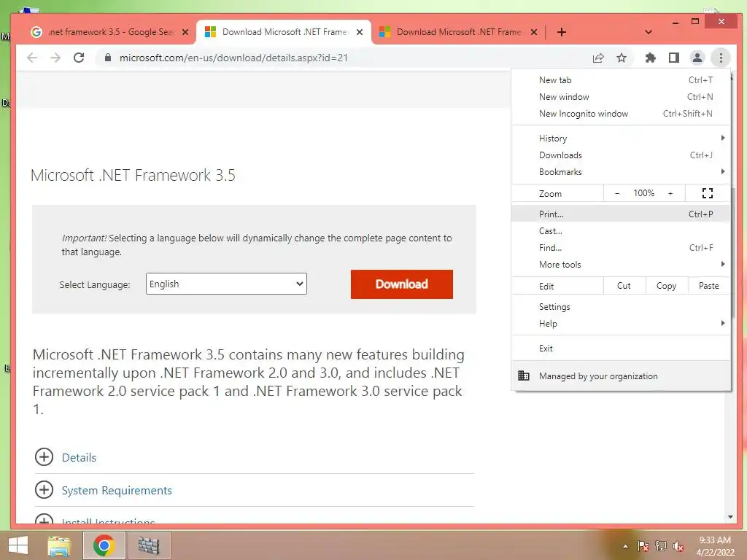Open File Explorer from the taskbar

click(59, 545)
